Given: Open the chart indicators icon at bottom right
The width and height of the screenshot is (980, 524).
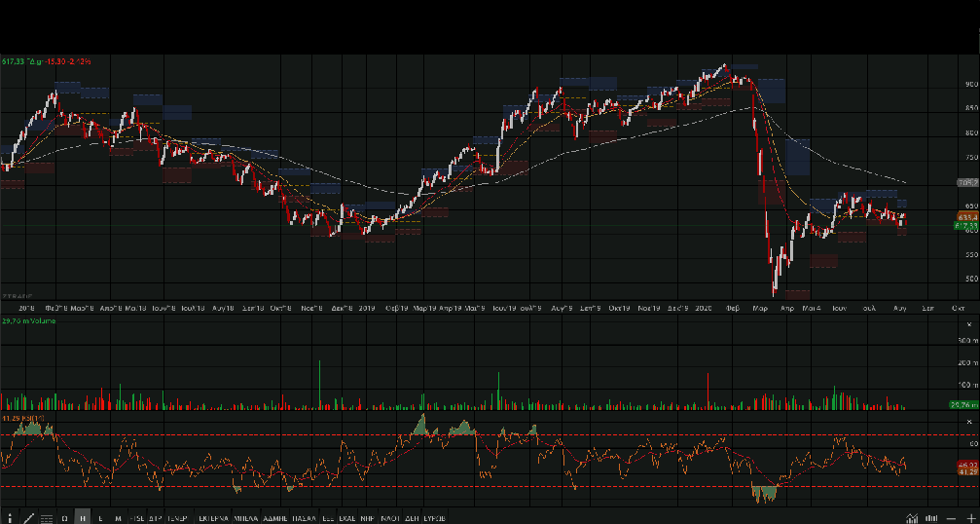Looking at the screenshot, I should [x=912, y=517].
